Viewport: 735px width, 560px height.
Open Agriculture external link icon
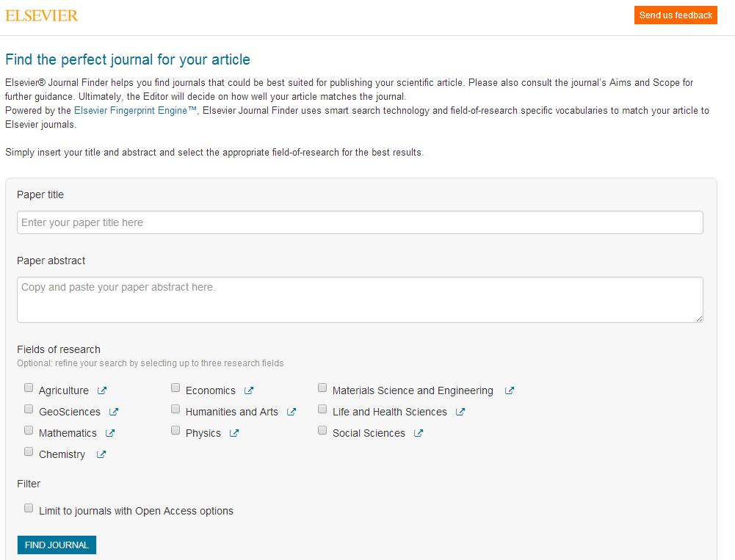click(102, 390)
